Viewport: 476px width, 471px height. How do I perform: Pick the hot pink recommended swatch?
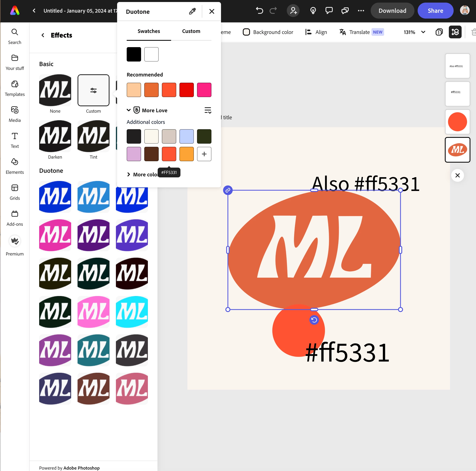(204, 90)
